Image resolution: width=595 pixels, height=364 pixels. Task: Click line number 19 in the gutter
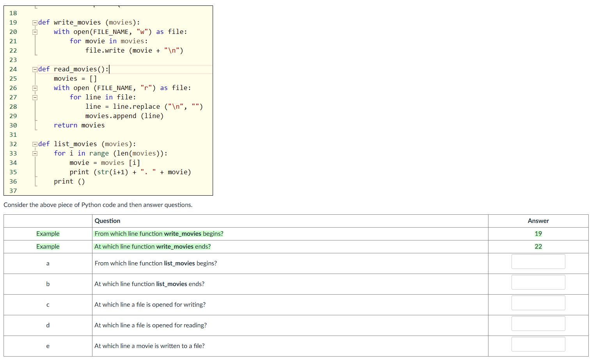click(x=13, y=23)
